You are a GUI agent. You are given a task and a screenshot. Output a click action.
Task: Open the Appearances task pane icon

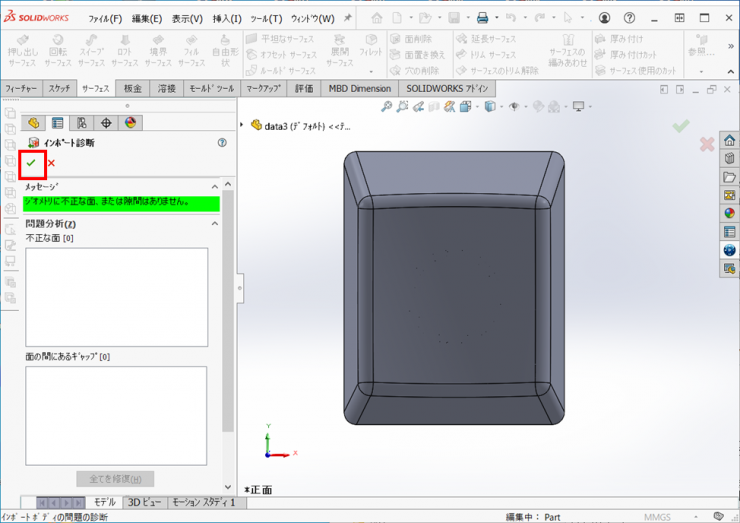coord(729,213)
